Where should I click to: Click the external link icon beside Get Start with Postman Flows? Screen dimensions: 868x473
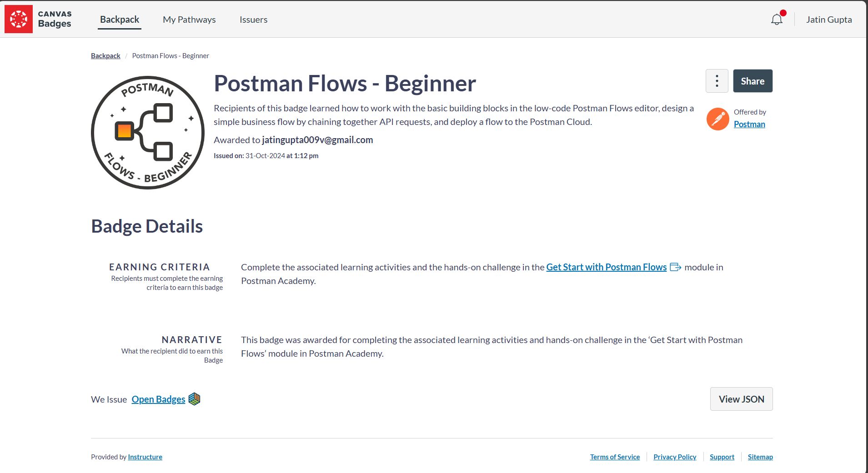[675, 267]
